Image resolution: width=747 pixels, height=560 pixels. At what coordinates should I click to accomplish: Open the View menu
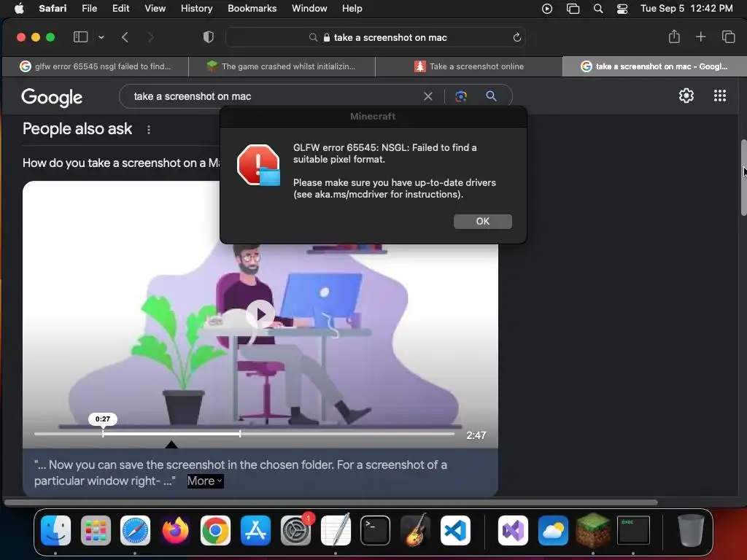(155, 9)
